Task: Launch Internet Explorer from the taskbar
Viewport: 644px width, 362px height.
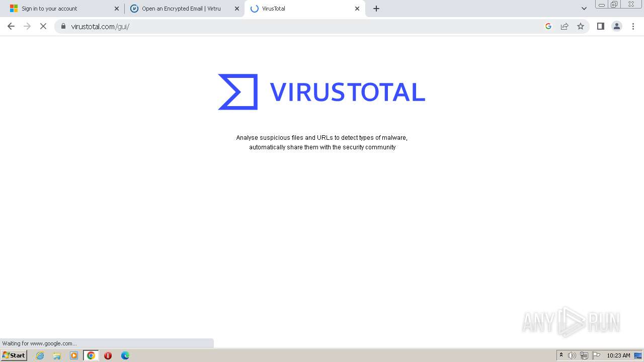Action: [x=40, y=355]
